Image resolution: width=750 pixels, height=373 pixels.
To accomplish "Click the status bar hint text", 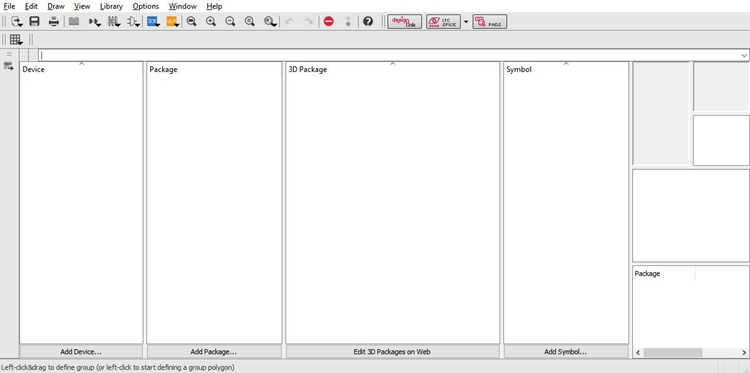I will (118, 367).
